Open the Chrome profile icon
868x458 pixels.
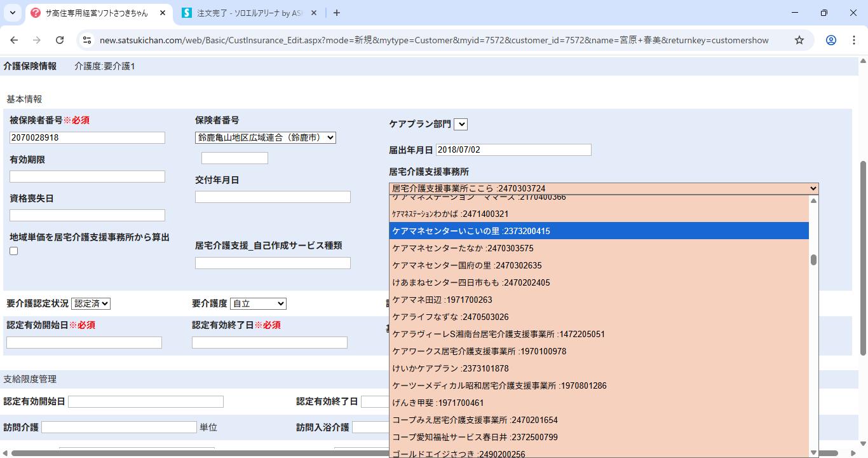(831, 40)
